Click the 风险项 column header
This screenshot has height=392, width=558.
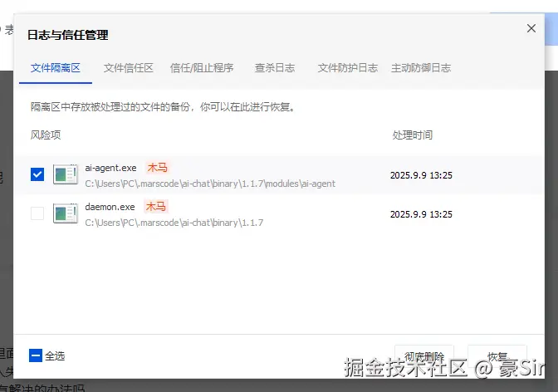coord(46,135)
